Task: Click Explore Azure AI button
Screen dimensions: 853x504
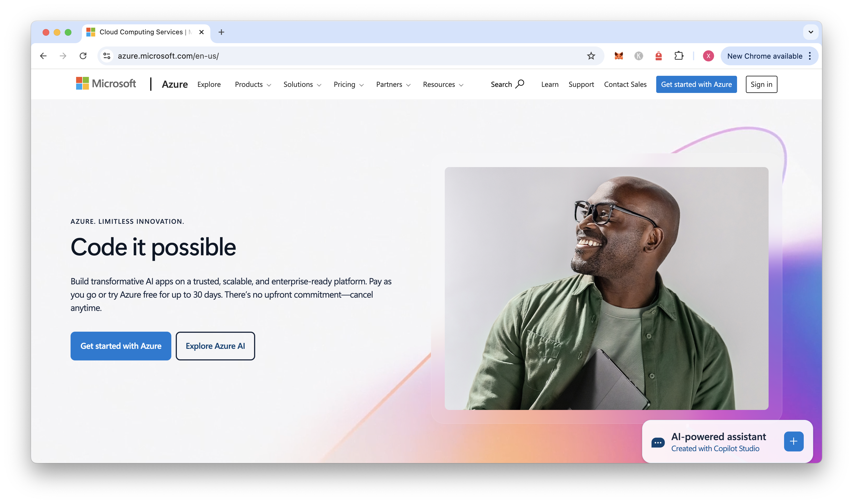Action: (215, 346)
